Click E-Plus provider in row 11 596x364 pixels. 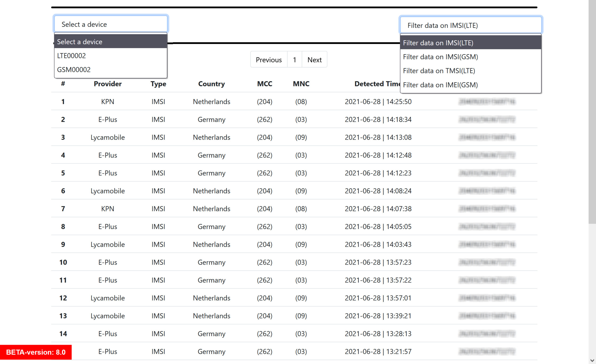tap(108, 280)
